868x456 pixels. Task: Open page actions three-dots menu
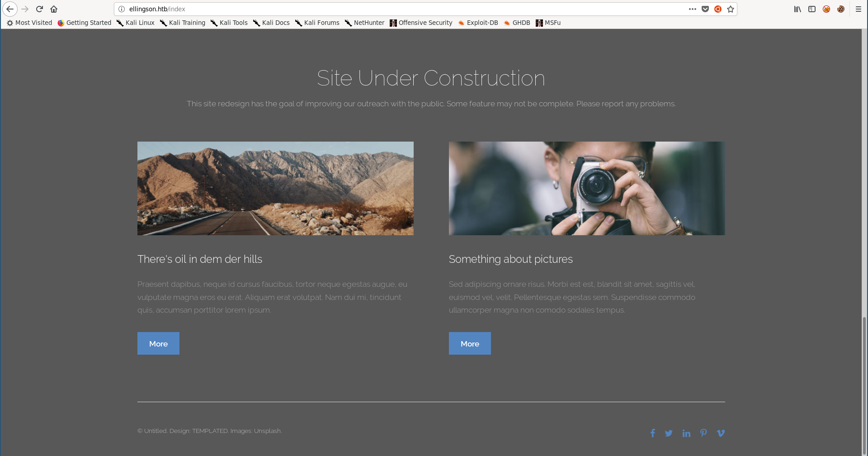[x=692, y=9]
